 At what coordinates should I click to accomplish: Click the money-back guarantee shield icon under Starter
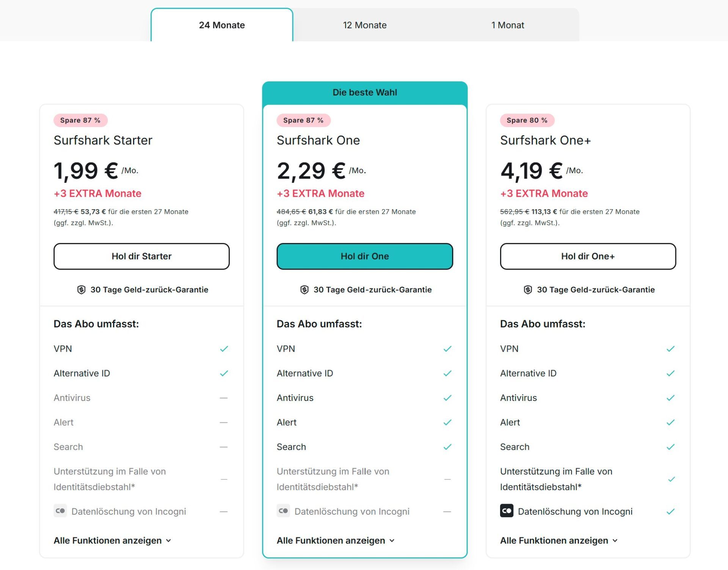81,290
